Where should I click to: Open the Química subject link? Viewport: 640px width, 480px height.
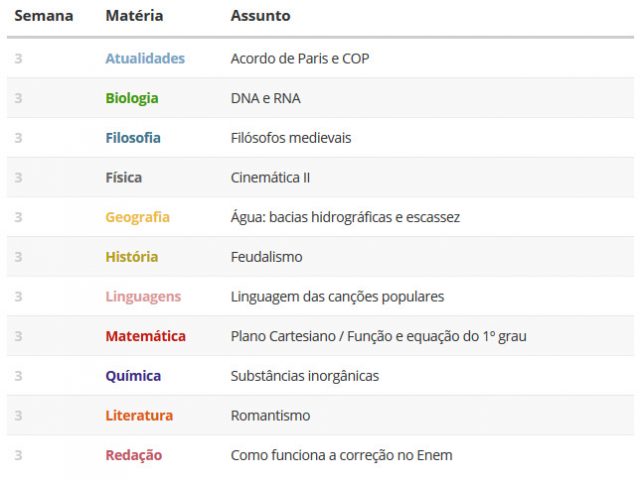coord(133,376)
